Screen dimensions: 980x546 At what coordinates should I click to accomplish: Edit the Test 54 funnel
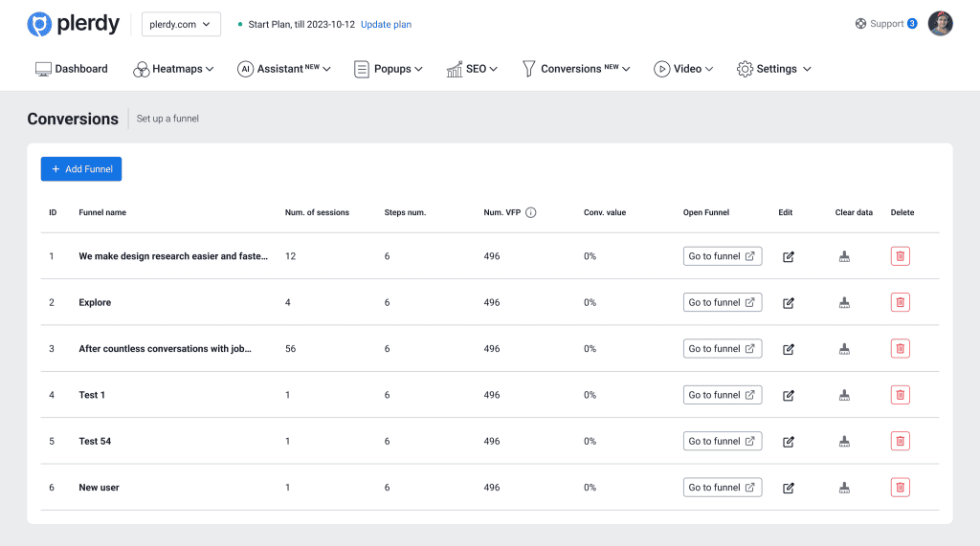[789, 441]
